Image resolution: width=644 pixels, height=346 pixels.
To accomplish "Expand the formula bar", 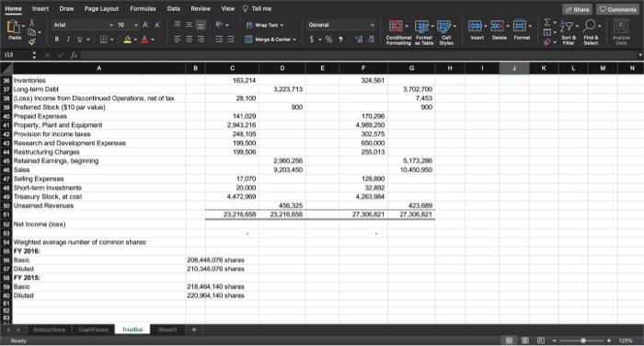I will (x=640, y=54).
